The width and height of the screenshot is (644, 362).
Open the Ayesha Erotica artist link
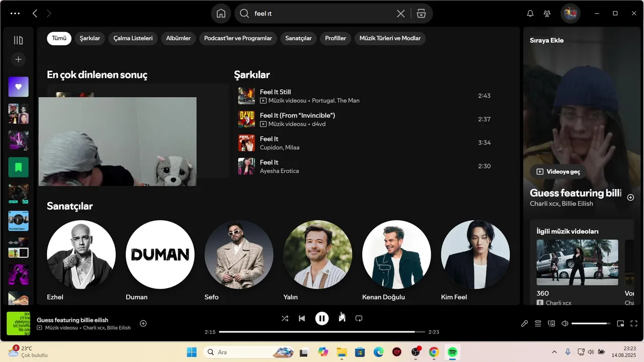pos(279,171)
